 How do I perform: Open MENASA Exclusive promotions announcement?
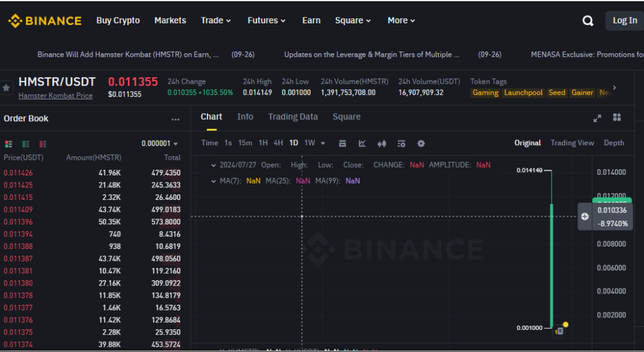587,55
